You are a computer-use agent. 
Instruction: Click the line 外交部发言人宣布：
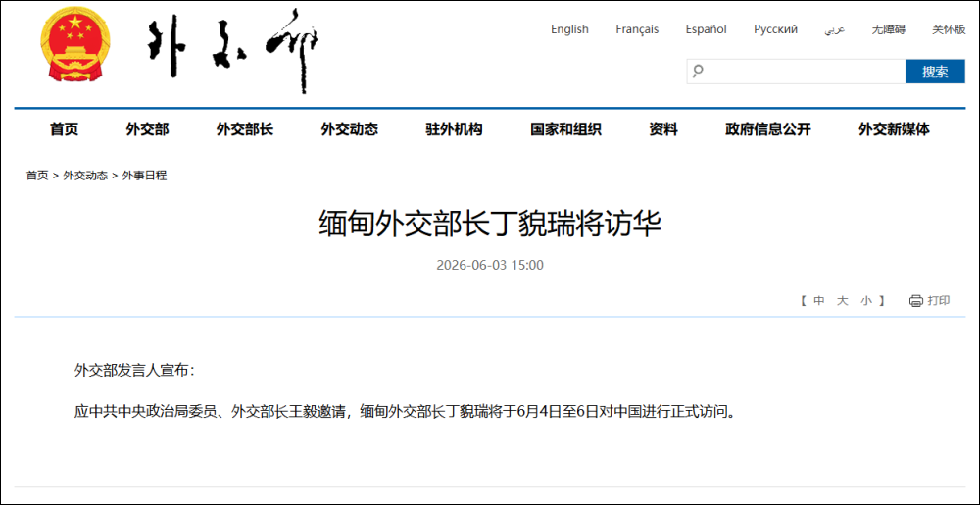[135, 371]
